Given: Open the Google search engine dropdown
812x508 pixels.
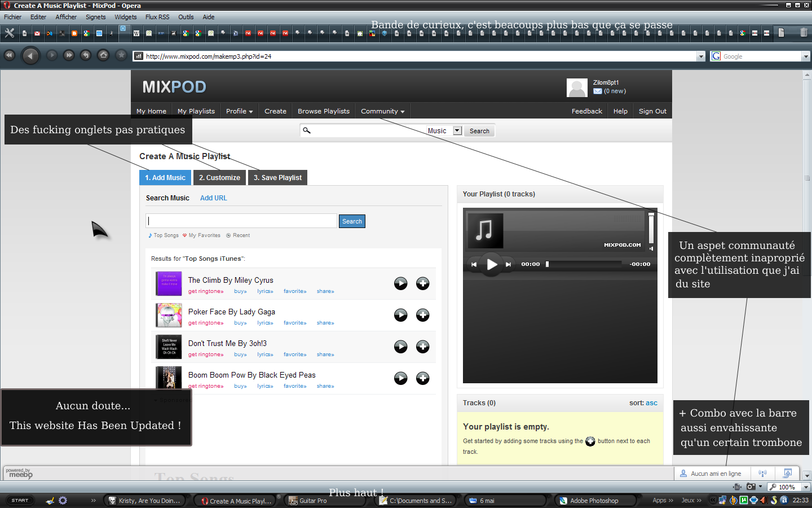Looking at the screenshot, I should pos(806,56).
